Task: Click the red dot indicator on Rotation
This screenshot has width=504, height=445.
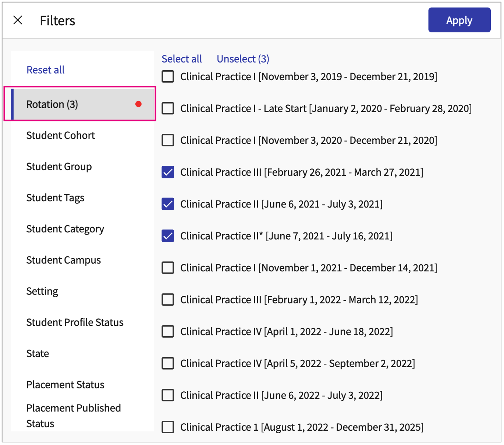Action: coord(138,104)
